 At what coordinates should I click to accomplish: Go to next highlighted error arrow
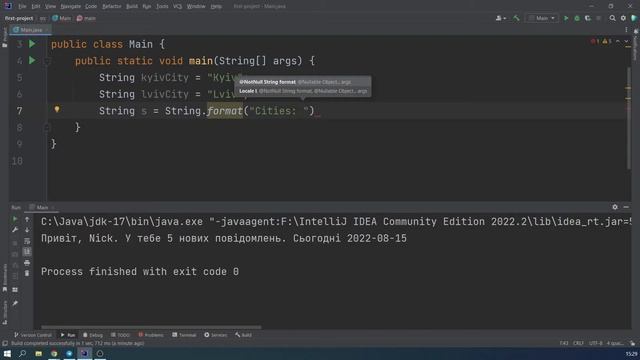point(626,41)
